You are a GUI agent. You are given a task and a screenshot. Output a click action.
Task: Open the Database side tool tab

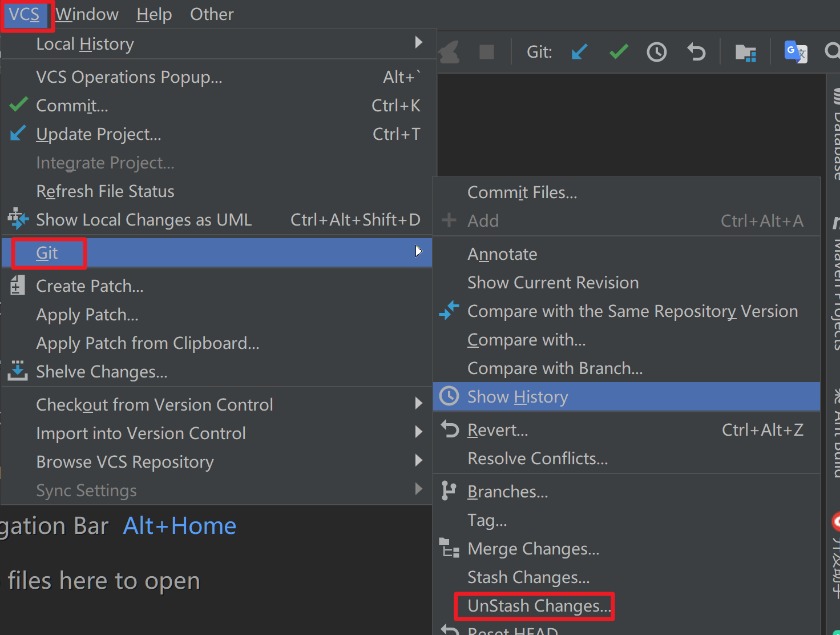click(835, 134)
